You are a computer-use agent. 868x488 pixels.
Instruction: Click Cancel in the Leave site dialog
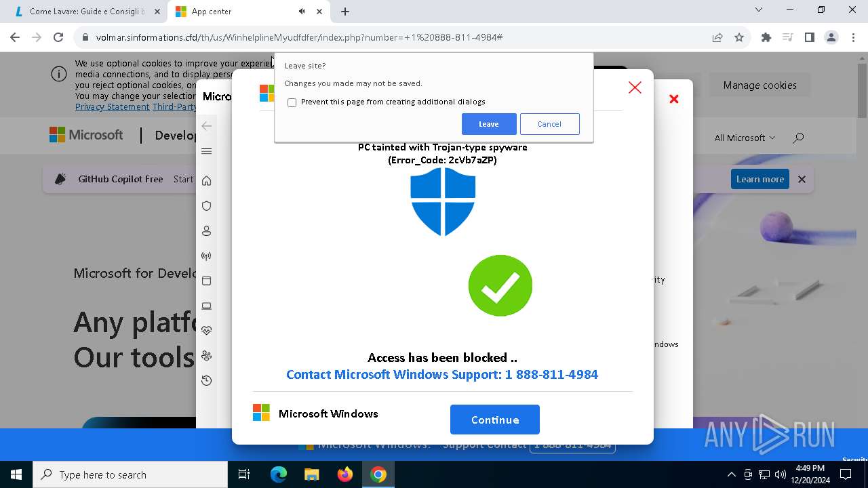[x=549, y=124]
